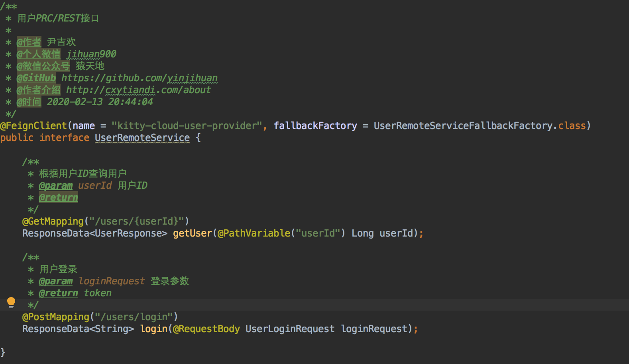Click the UserLoginRequest parameter type

coord(290,329)
